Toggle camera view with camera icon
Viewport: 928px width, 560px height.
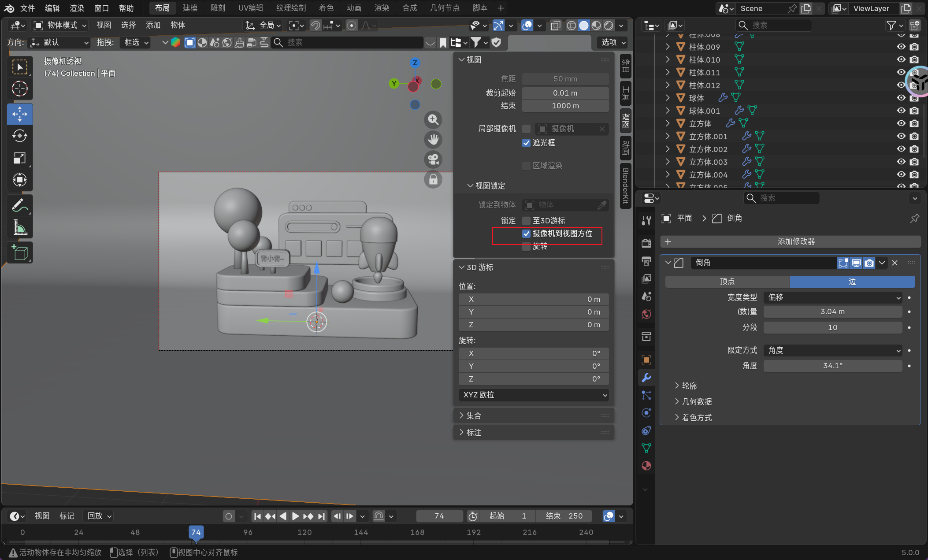pyautogui.click(x=433, y=159)
